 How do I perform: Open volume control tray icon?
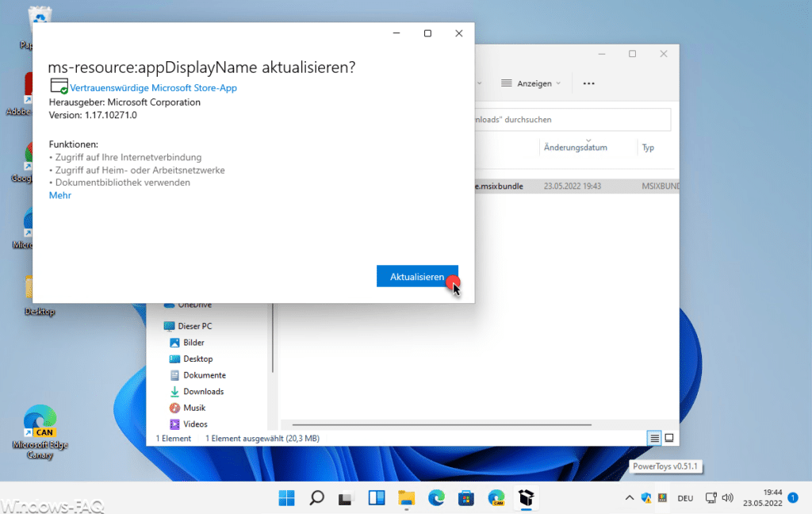pos(728,498)
